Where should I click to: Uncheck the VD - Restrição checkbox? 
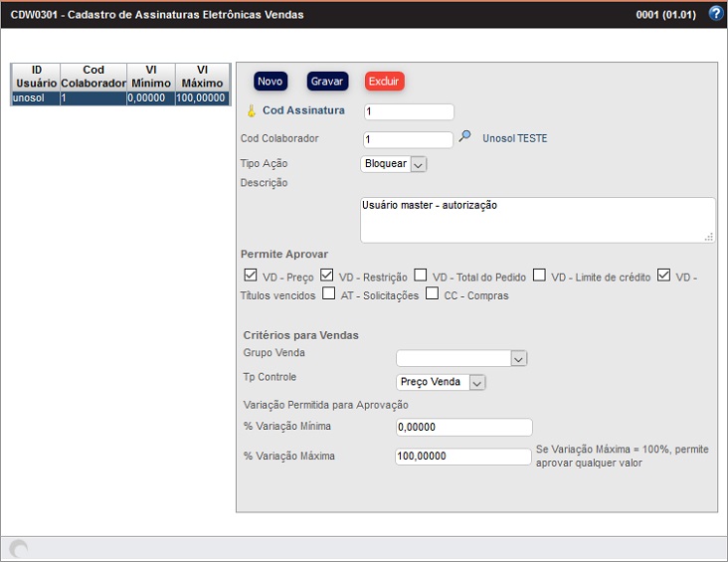click(x=326, y=276)
